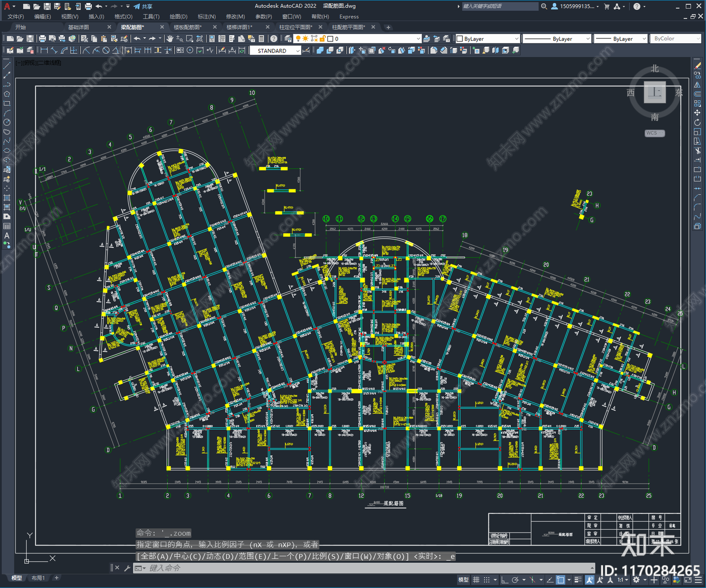Click the white layer color swatch
This screenshot has height=588, width=706.
coord(330,39)
